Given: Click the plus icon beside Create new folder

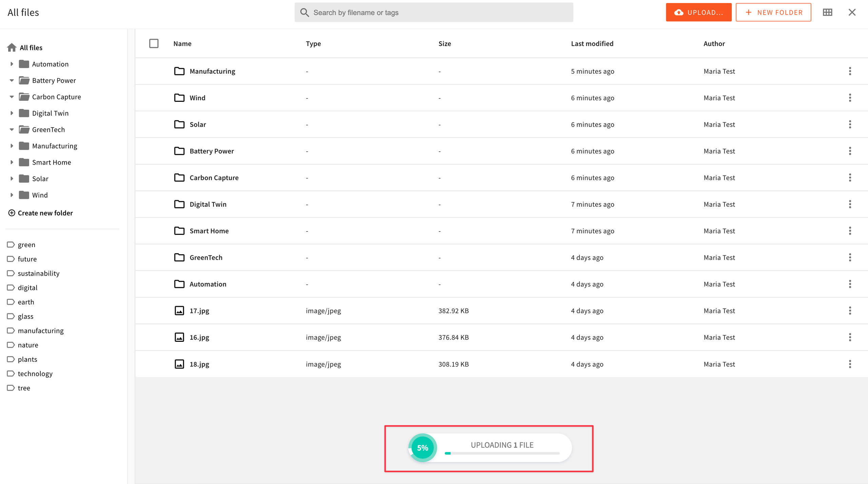Looking at the screenshot, I should [x=12, y=213].
